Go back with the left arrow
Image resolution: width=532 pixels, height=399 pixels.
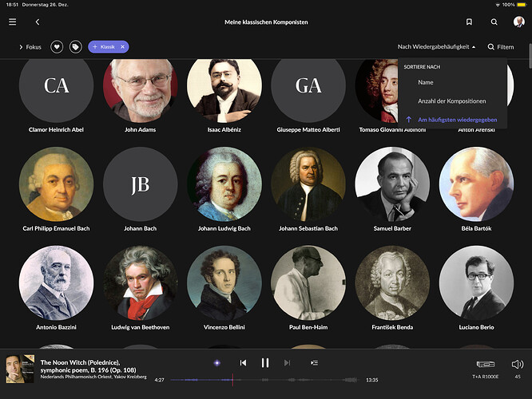tap(38, 22)
